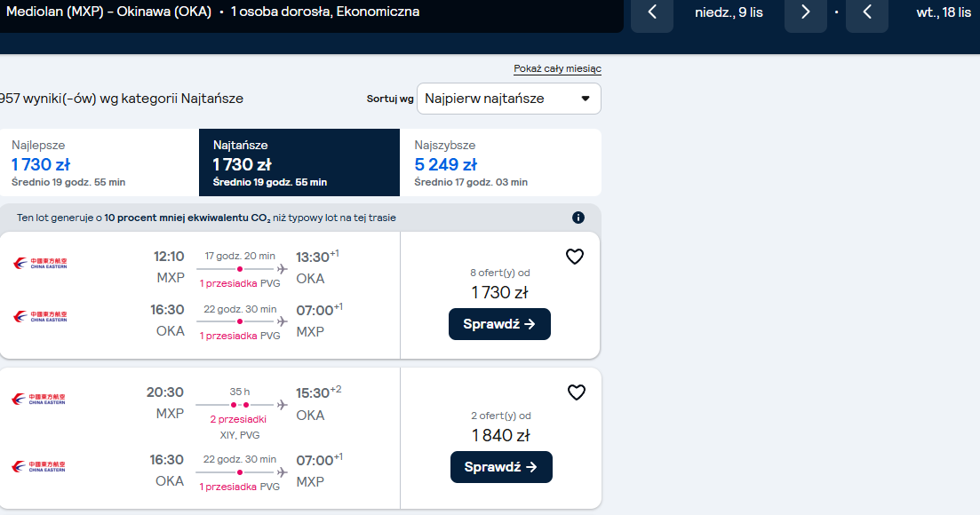Save the 1730 zł flight to favorites
The image size is (980, 515).
574,257
